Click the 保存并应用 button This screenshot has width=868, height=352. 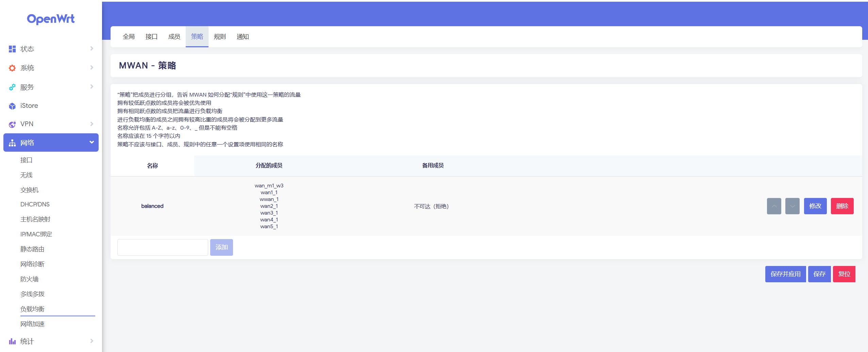coord(785,274)
